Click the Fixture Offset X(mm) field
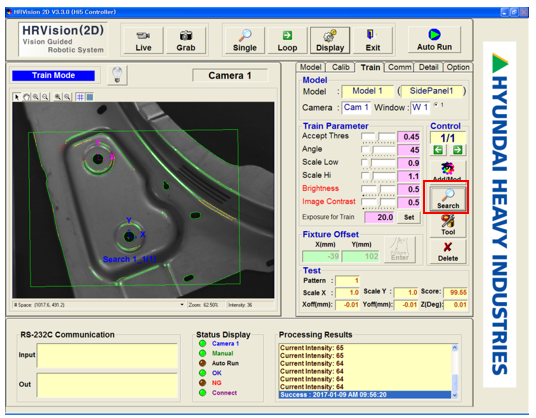The width and height of the screenshot is (536, 418). [x=321, y=256]
